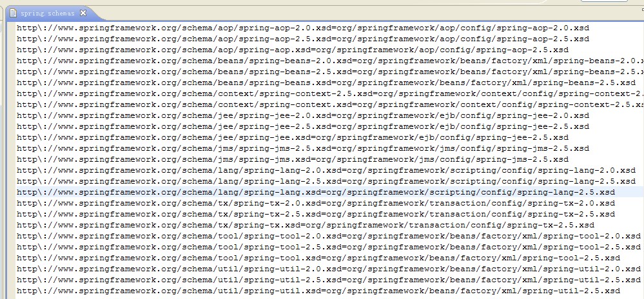Click the line keyed by unversioned spring-tx.xsd
The height and width of the screenshot is (299, 644).
[306, 225]
